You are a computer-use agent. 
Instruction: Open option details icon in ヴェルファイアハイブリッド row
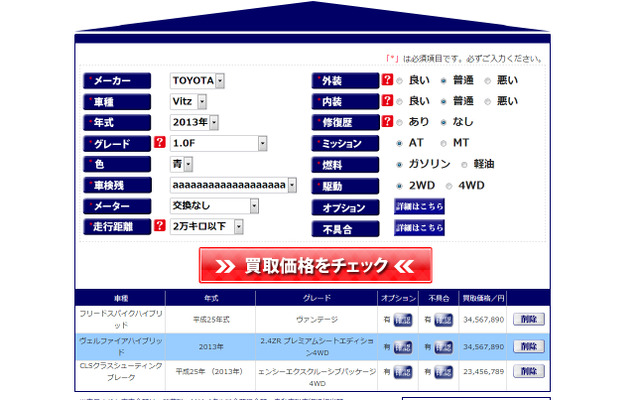click(402, 347)
